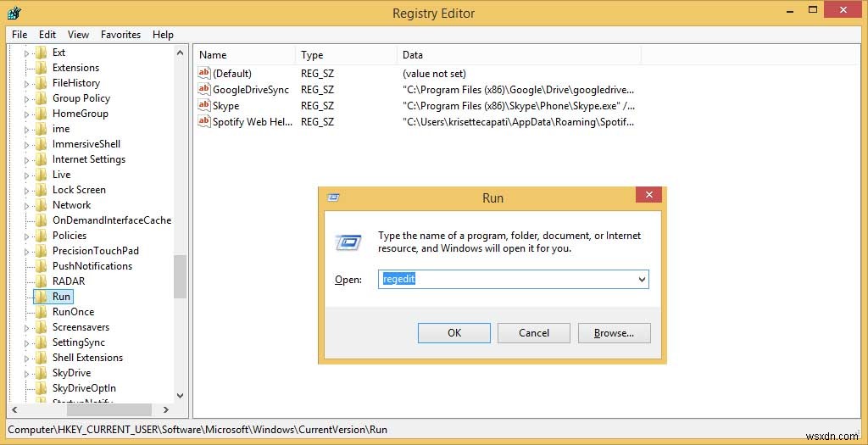868x445 pixels.
Task: Click the tree scroll down arrow
Action: [180, 395]
